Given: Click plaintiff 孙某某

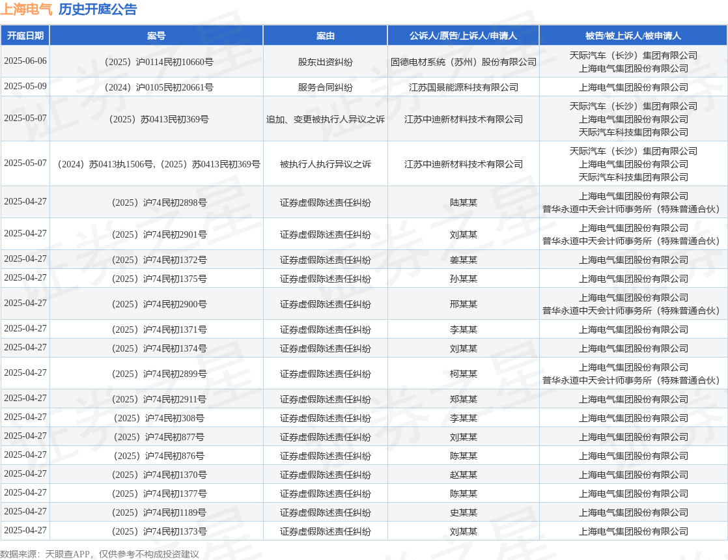Looking at the screenshot, I should coord(464,279).
